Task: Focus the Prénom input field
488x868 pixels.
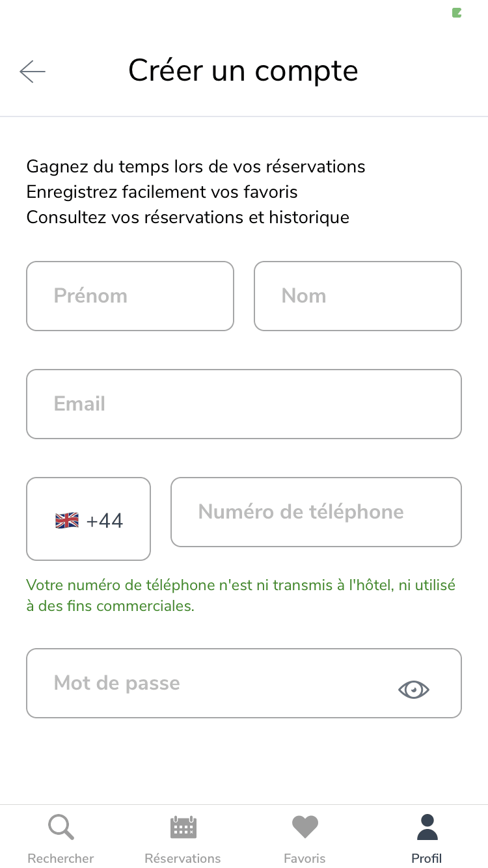Action: 130,296
